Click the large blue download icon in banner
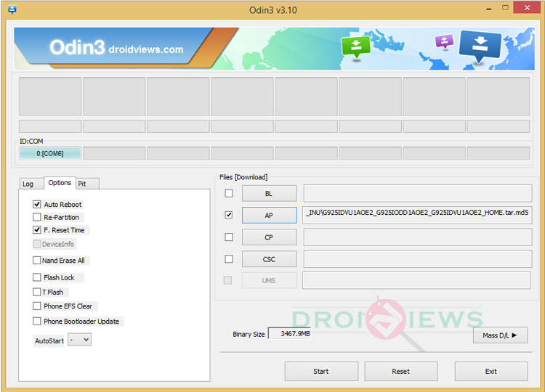 coord(480,46)
